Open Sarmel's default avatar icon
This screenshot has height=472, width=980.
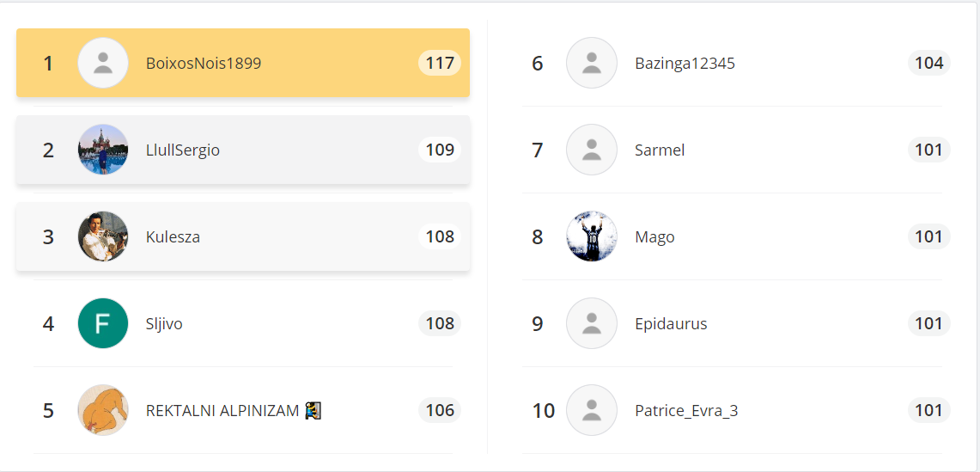click(x=592, y=150)
